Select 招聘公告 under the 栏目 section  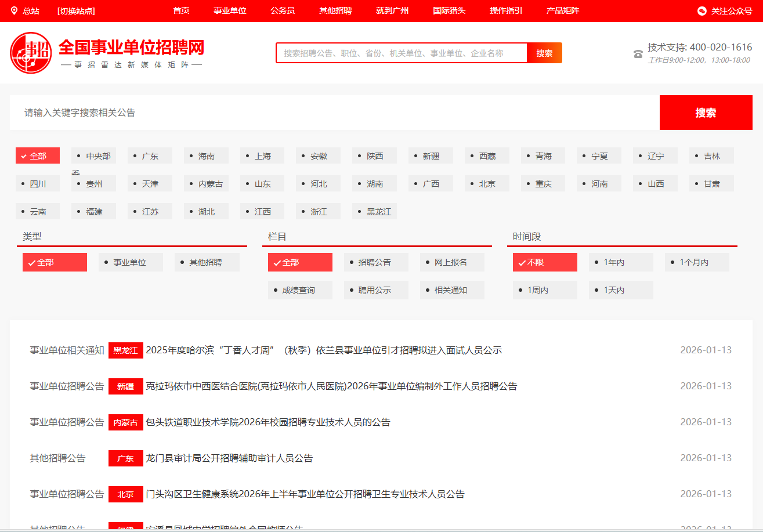(x=376, y=262)
